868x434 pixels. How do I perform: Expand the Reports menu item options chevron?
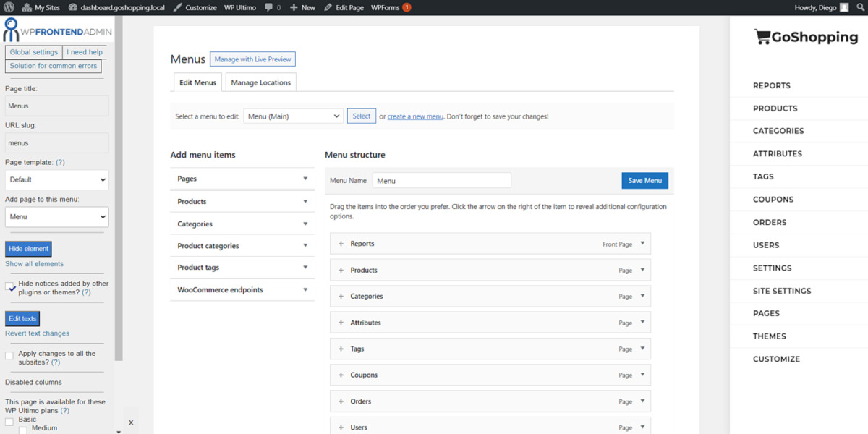click(642, 244)
